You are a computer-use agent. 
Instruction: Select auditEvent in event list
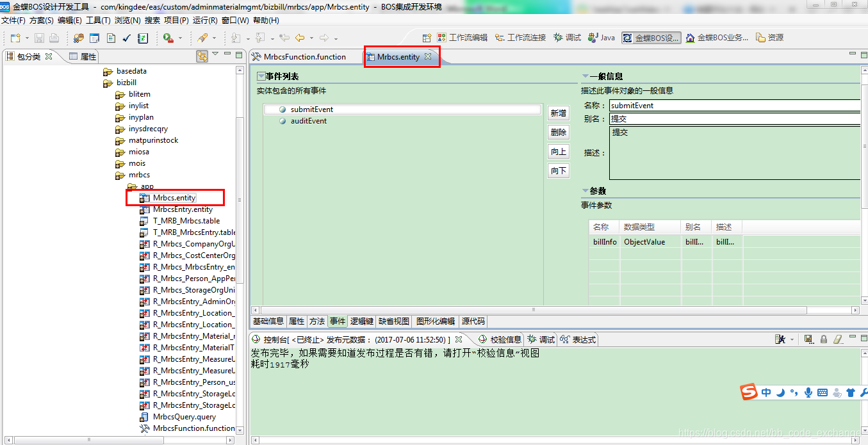308,121
